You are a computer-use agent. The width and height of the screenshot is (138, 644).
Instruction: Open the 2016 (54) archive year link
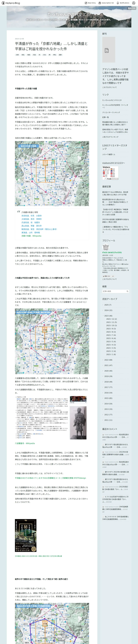108,393
